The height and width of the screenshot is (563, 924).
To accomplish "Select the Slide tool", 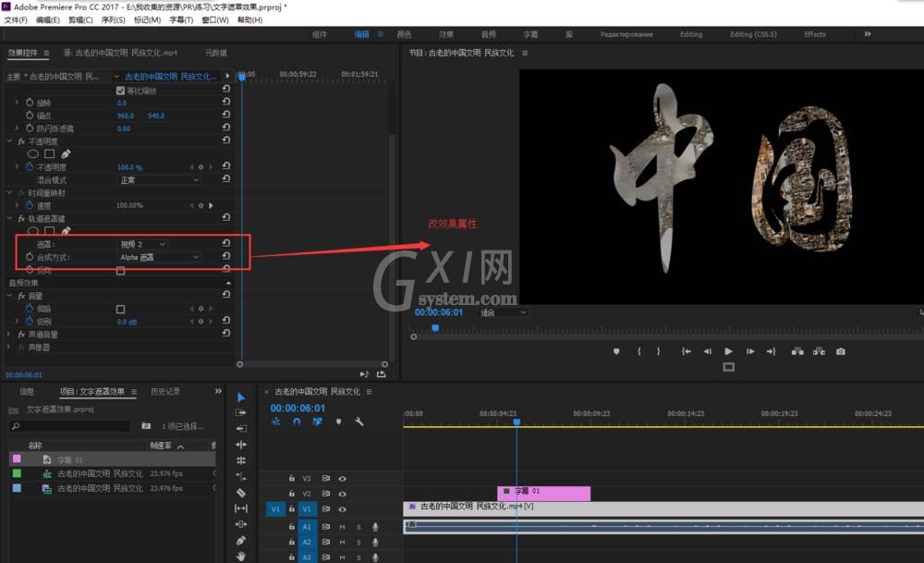I will point(241,524).
